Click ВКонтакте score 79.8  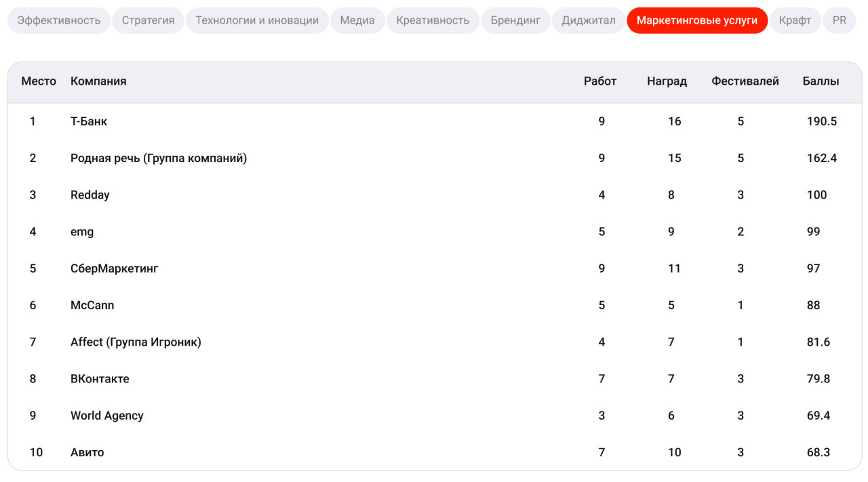[x=818, y=379]
